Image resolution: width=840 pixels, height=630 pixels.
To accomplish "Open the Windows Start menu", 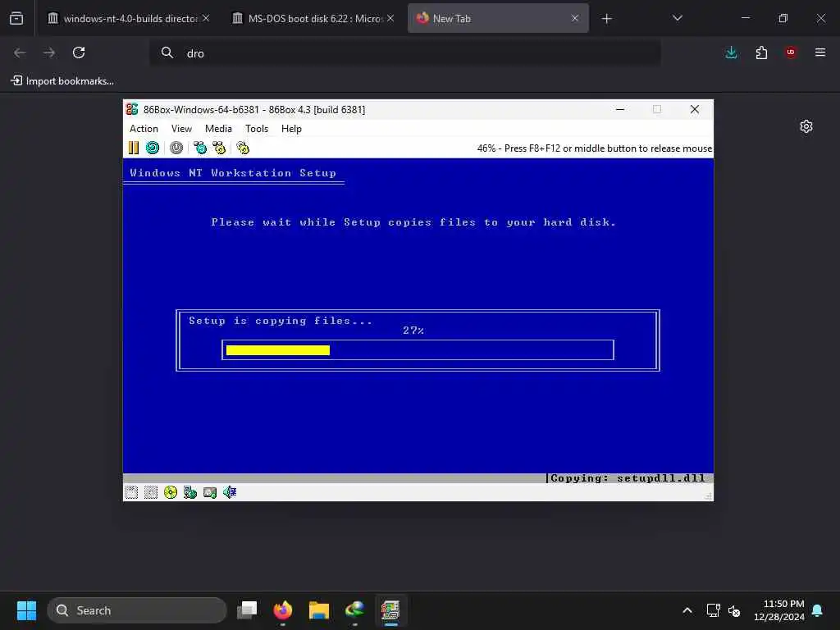I will coord(26,610).
